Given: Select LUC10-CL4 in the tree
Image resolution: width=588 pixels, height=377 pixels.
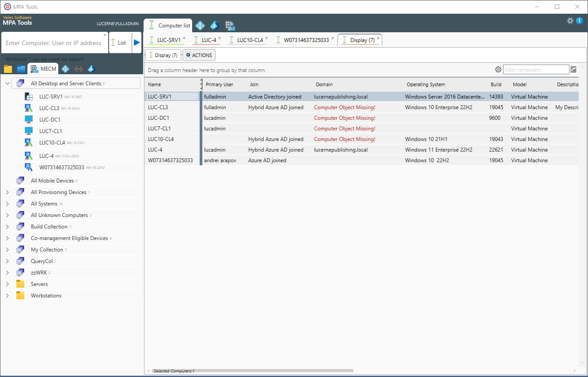Looking at the screenshot, I should click(52, 142).
